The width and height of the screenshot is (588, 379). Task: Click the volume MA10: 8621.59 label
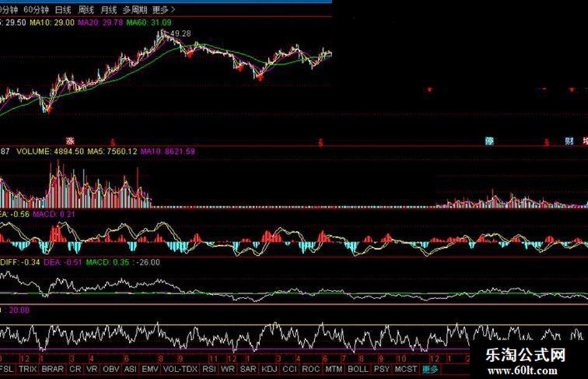click(167, 152)
